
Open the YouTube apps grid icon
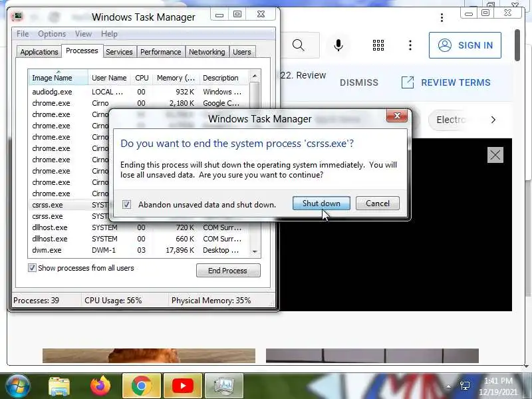(378, 45)
